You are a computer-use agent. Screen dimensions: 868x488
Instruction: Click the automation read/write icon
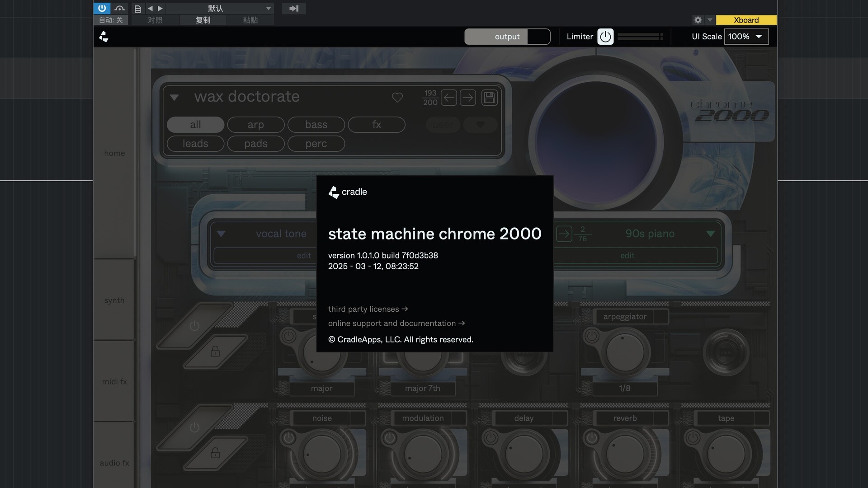[119, 8]
